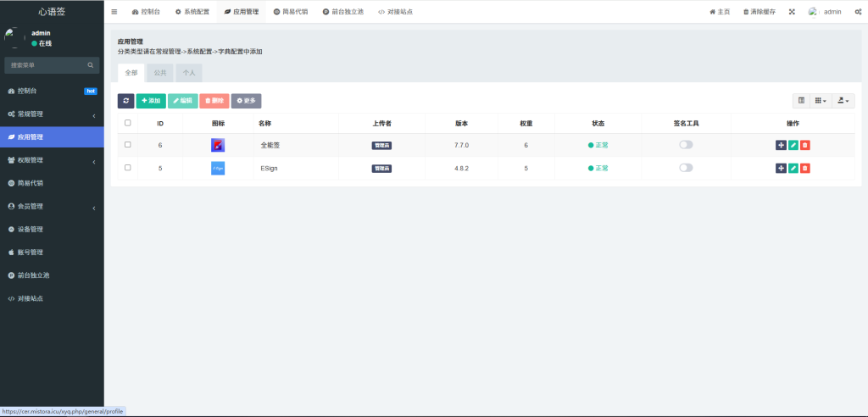
Task: Click the green 添加 button
Action: [x=151, y=101]
